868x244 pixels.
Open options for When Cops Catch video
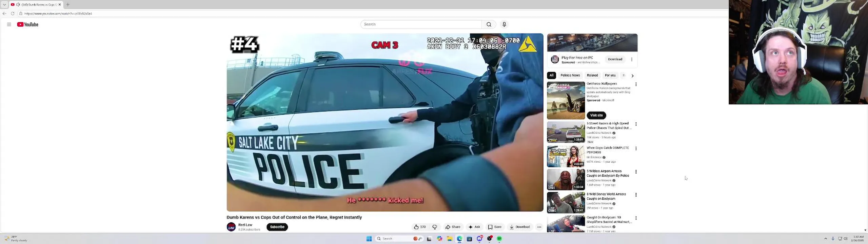(636, 148)
